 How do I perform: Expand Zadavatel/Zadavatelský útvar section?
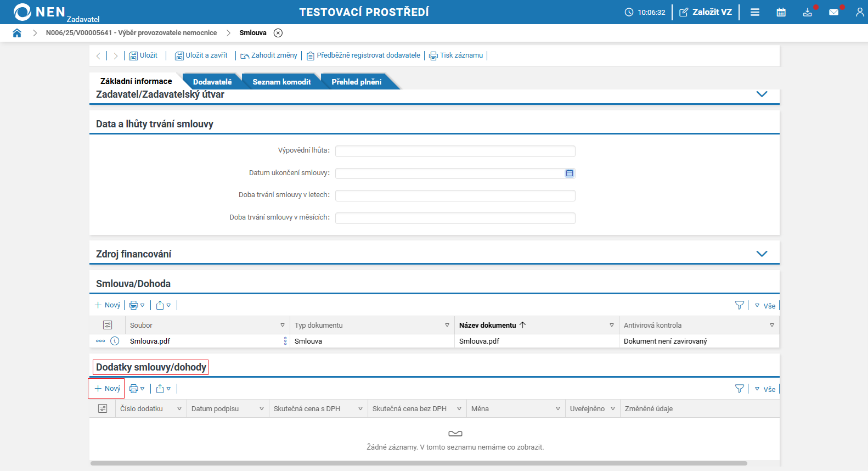[x=762, y=94]
